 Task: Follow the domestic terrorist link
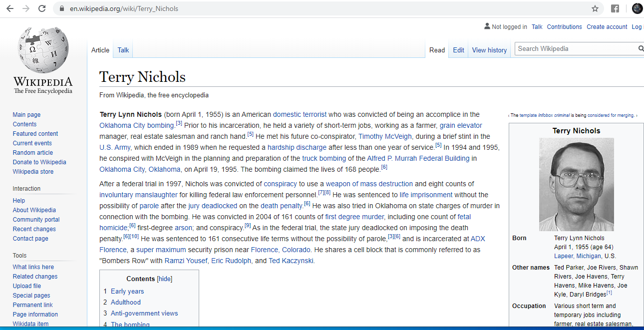[x=300, y=114]
